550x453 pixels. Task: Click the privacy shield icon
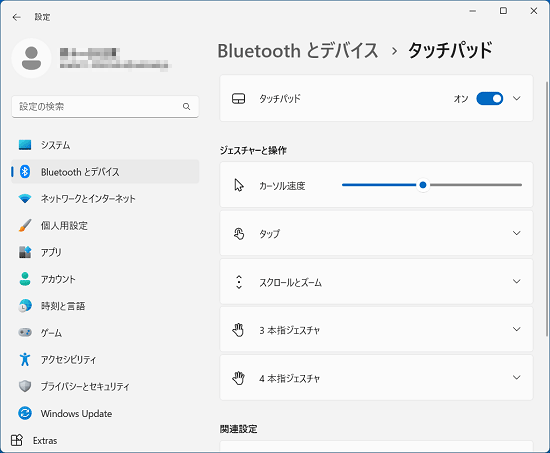click(25, 386)
